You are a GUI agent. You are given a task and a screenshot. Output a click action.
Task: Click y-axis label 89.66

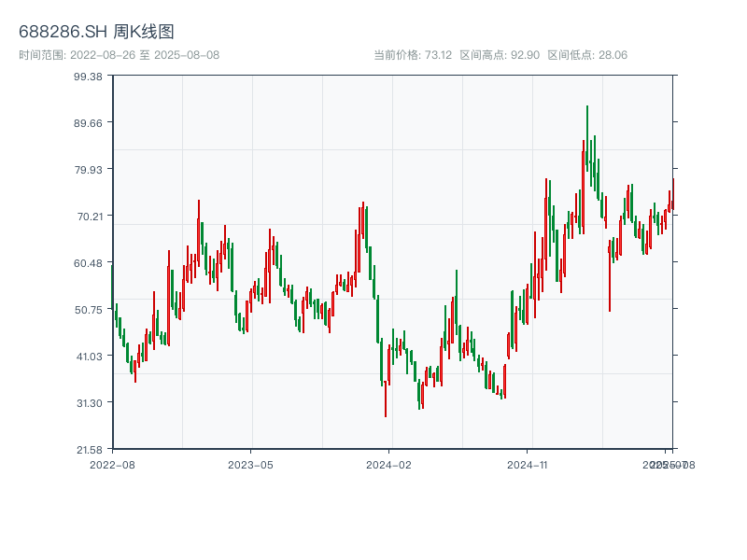click(88, 123)
